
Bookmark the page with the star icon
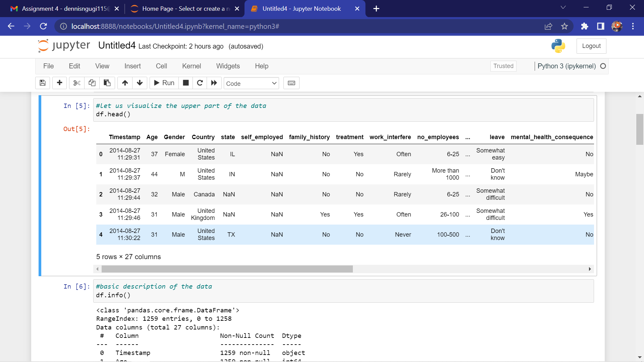[x=565, y=26]
